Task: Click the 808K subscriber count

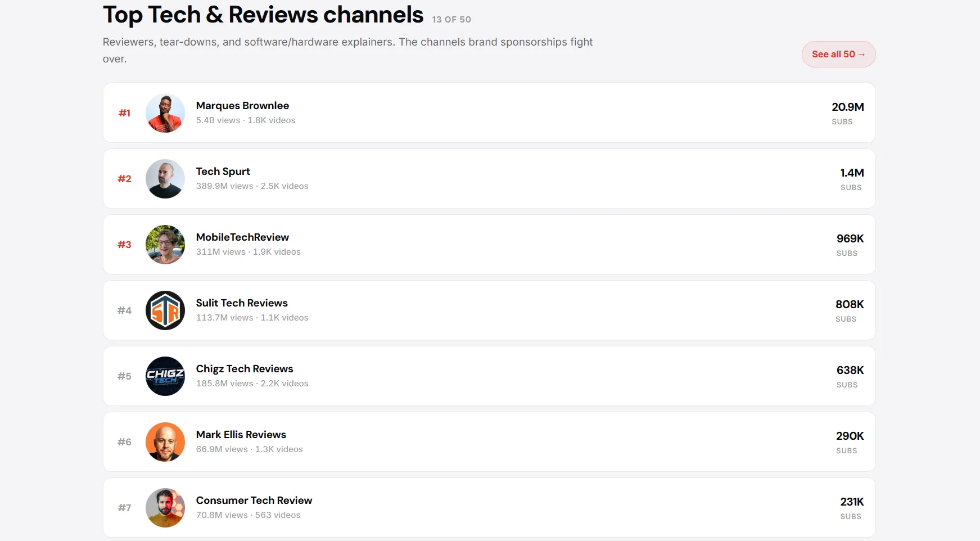Action: (850, 304)
